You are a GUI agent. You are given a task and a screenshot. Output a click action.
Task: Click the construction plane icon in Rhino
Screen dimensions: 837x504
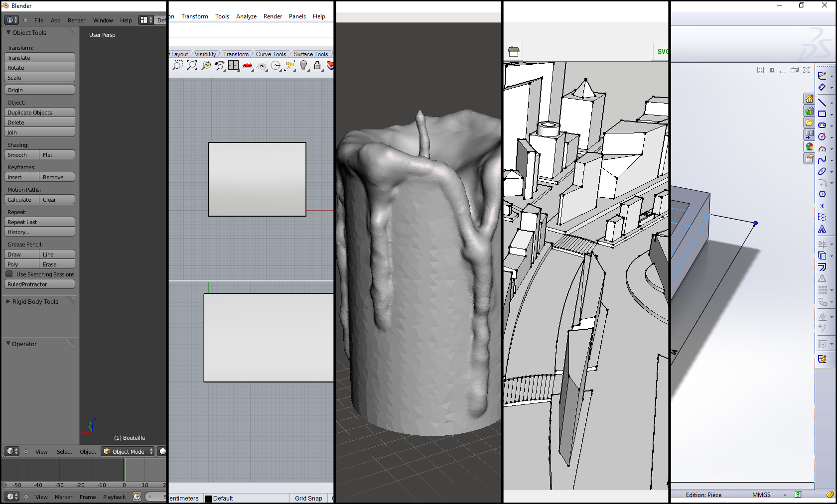tap(262, 66)
